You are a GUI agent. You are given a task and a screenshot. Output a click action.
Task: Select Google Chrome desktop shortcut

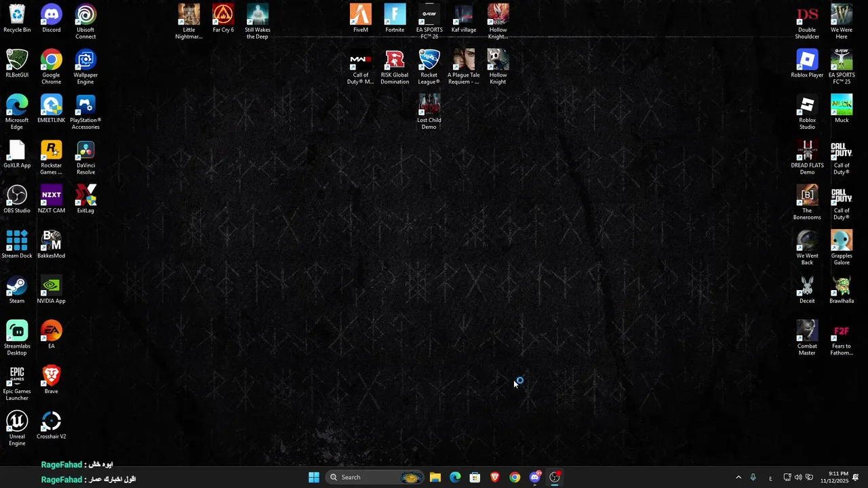click(x=52, y=68)
